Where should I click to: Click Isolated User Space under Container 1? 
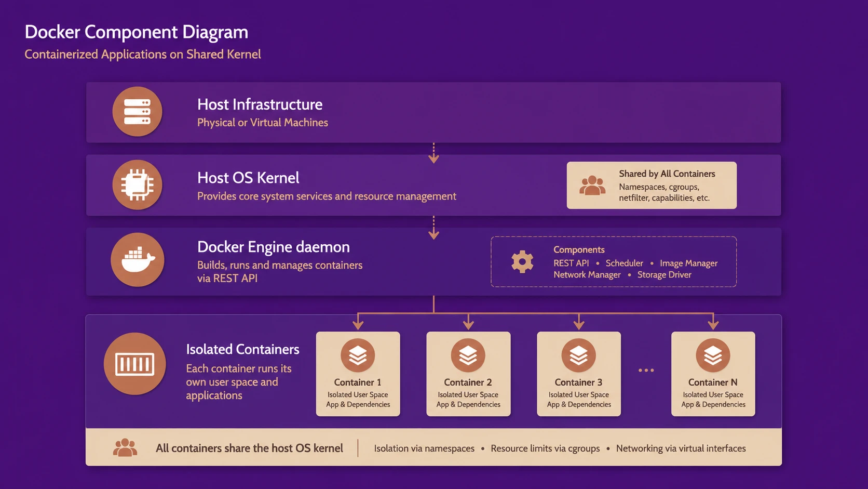pos(358,395)
